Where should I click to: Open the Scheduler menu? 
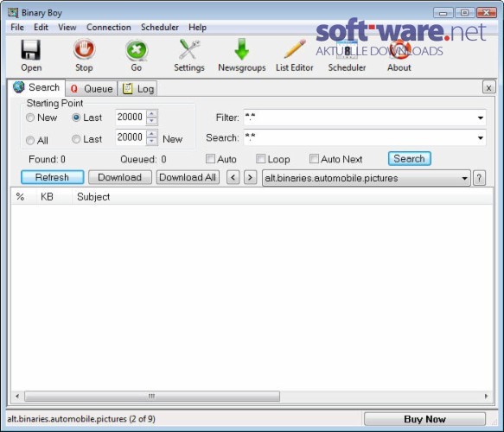160,28
